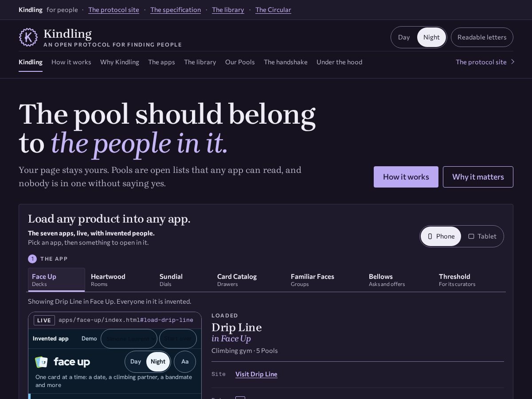Click the 'in Face Up' italic subtitle
The image size is (532, 399).
point(231,339)
